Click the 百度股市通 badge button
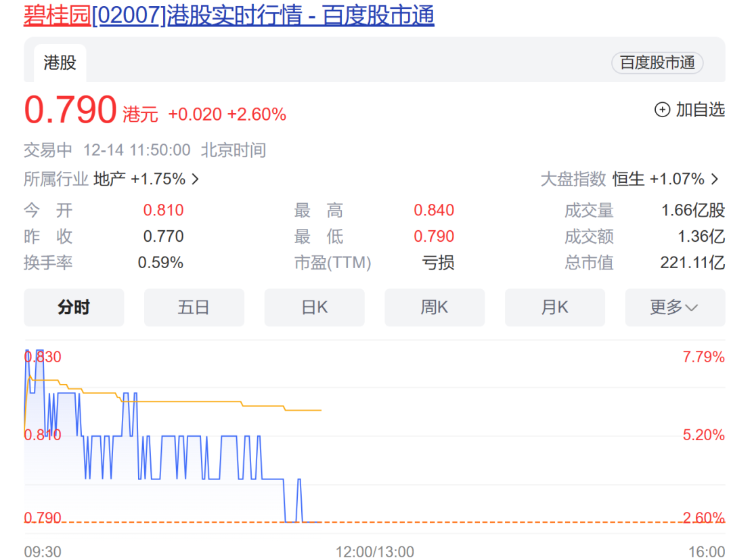 point(657,62)
